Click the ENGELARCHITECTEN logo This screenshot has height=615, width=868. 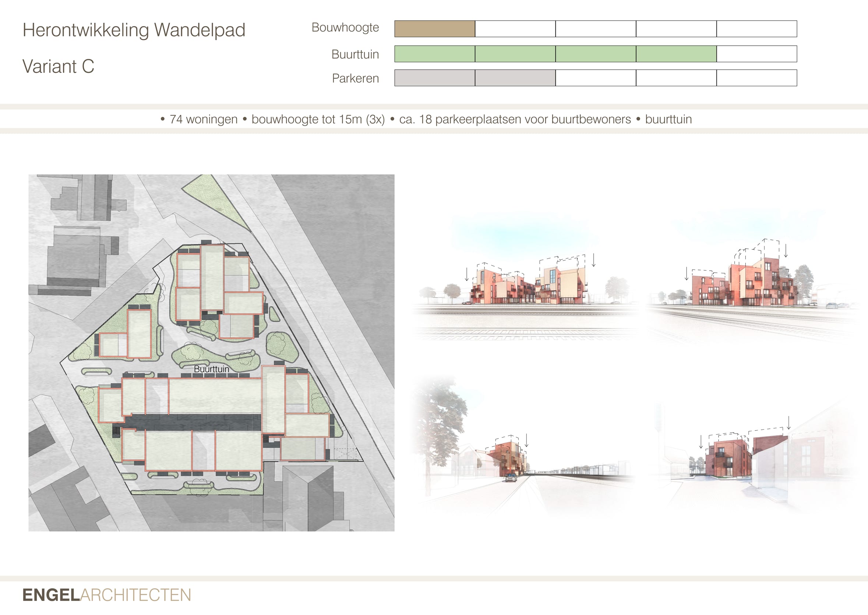tap(107, 595)
